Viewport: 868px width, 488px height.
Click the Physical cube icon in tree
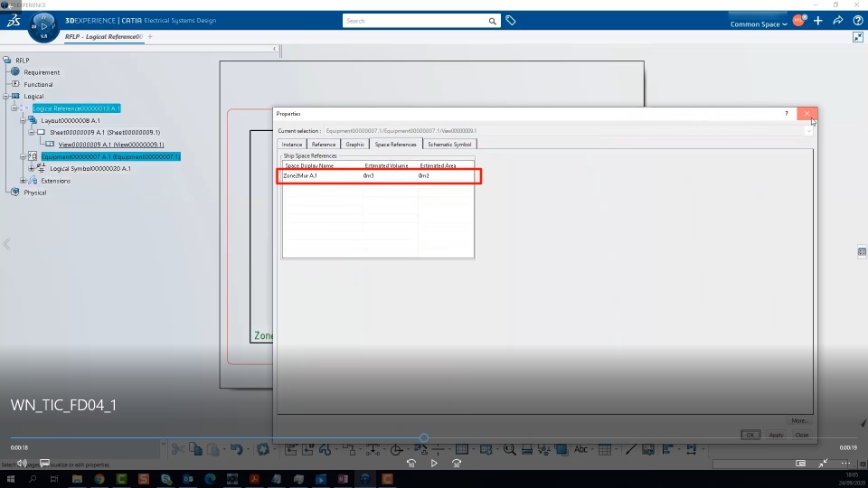tap(15, 192)
